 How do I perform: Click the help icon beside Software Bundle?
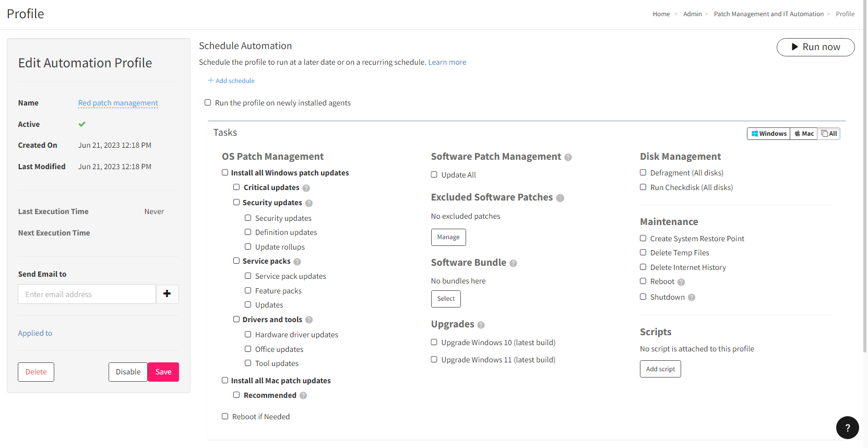pos(514,263)
